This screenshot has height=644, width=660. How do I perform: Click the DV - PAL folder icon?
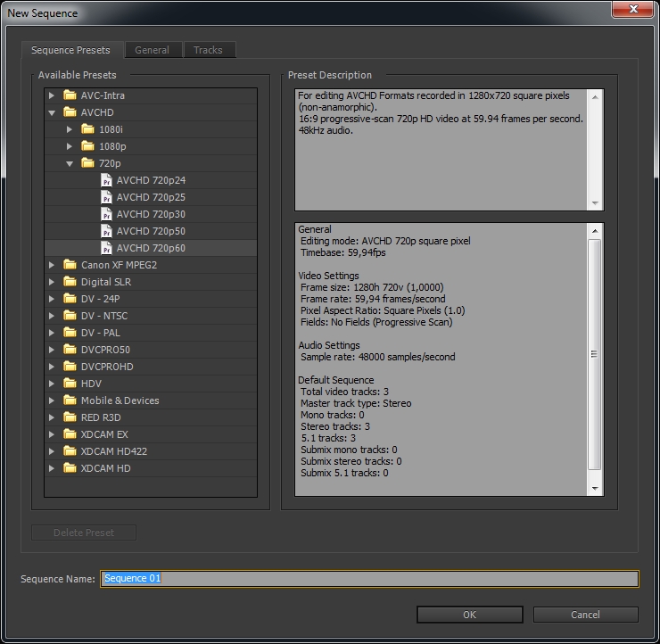click(70, 333)
